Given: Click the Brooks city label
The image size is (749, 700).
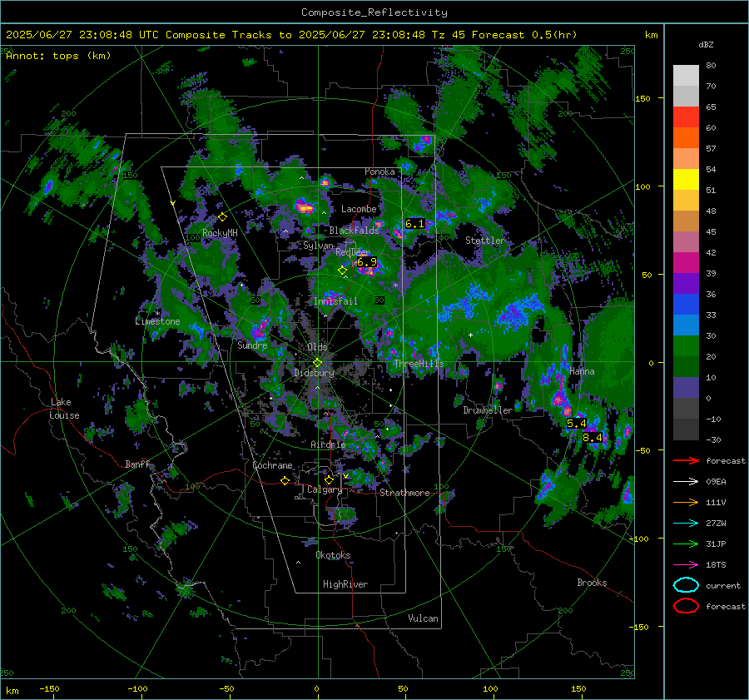Looking at the screenshot, I should [x=592, y=583].
